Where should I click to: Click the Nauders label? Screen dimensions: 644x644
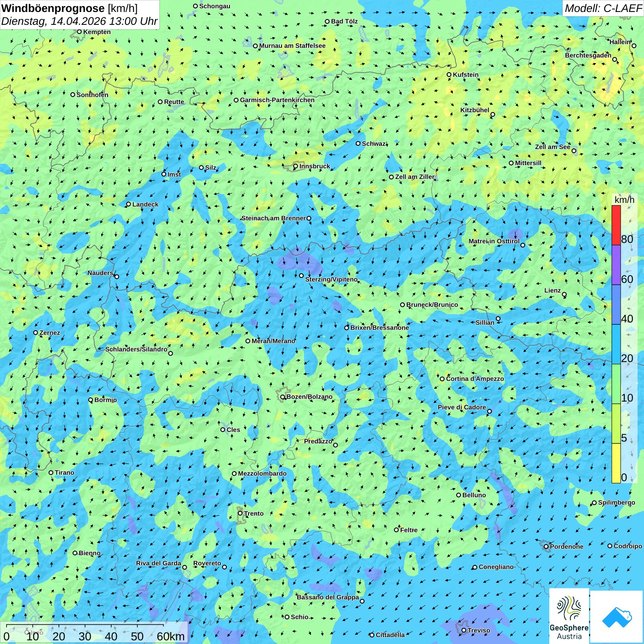(100, 273)
